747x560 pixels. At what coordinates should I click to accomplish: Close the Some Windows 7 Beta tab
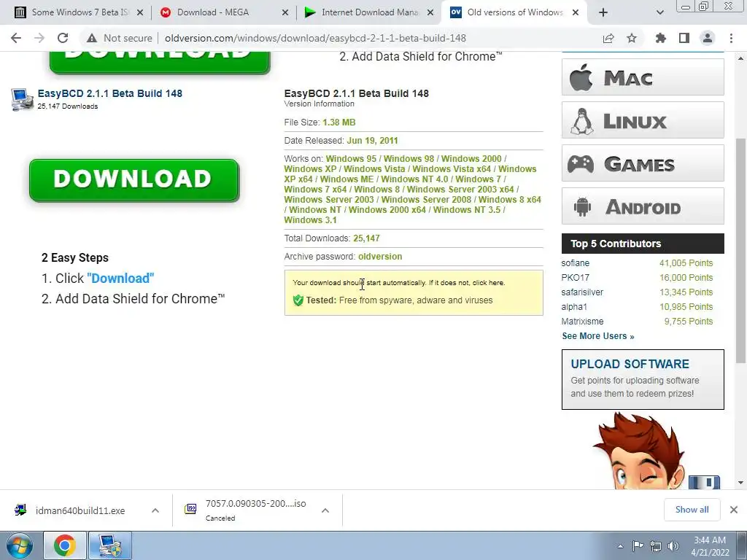(140, 13)
